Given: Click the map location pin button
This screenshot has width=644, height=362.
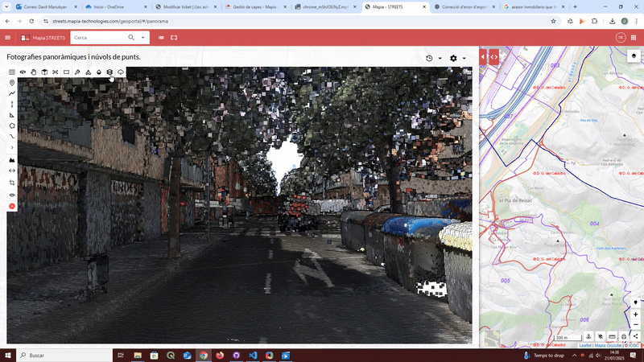Looking at the screenshot, I should click(635, 302).
